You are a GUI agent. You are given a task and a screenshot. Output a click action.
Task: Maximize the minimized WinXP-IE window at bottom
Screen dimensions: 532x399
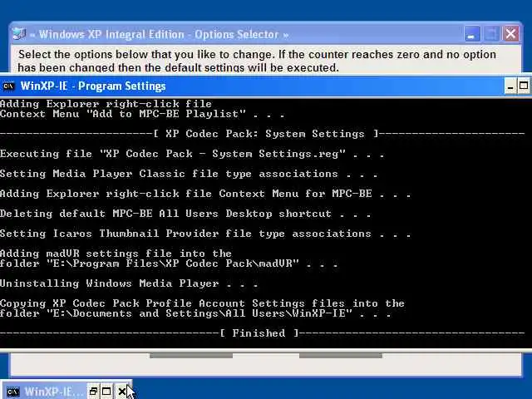click(106, 392)
